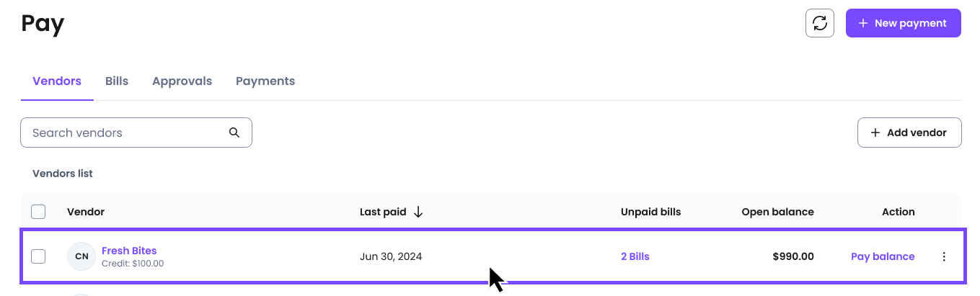The image size is (980, 296).
Task: Toggle the select-all vendors checkbox
Action: coord(38,212)
